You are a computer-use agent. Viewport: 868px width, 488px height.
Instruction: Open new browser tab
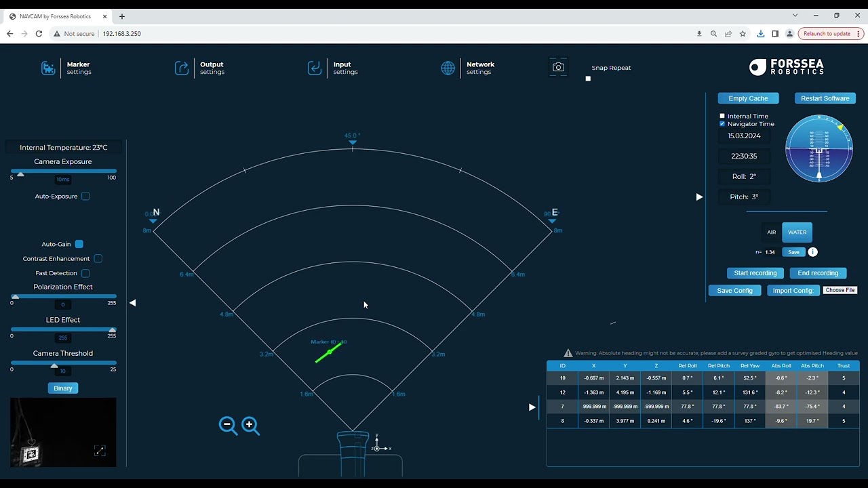tap(122, 16)
